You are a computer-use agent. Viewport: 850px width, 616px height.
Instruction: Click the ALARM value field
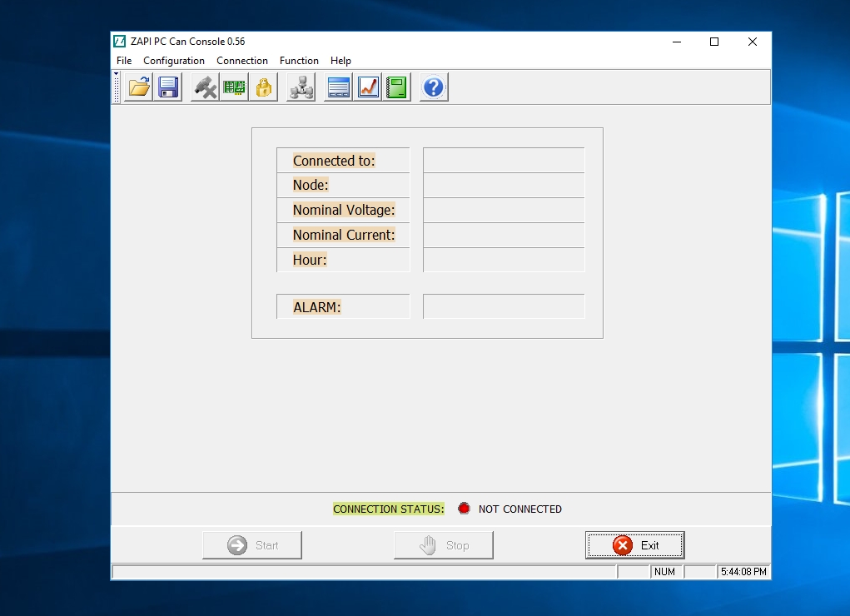(x=504, y=306)
